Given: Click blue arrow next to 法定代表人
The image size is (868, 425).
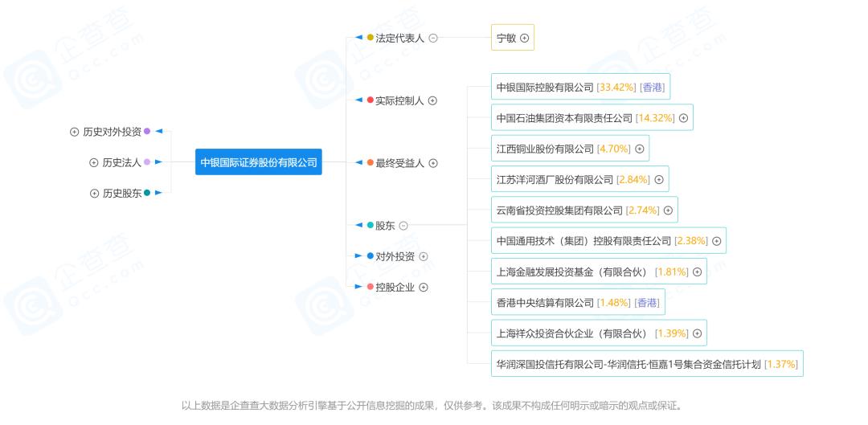Looking at the screenshot, I should [x=358, y=38].
